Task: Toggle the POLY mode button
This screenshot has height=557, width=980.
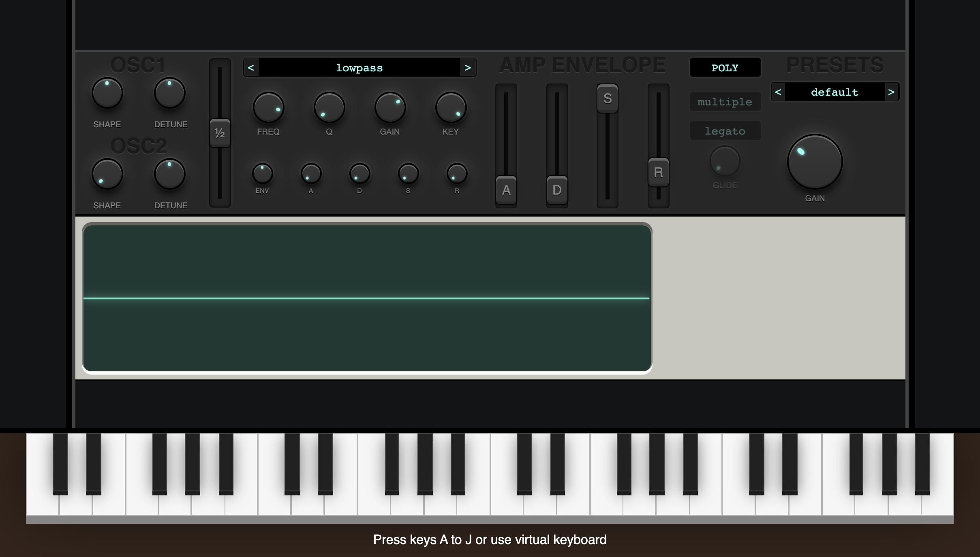Action: point(725,68)
